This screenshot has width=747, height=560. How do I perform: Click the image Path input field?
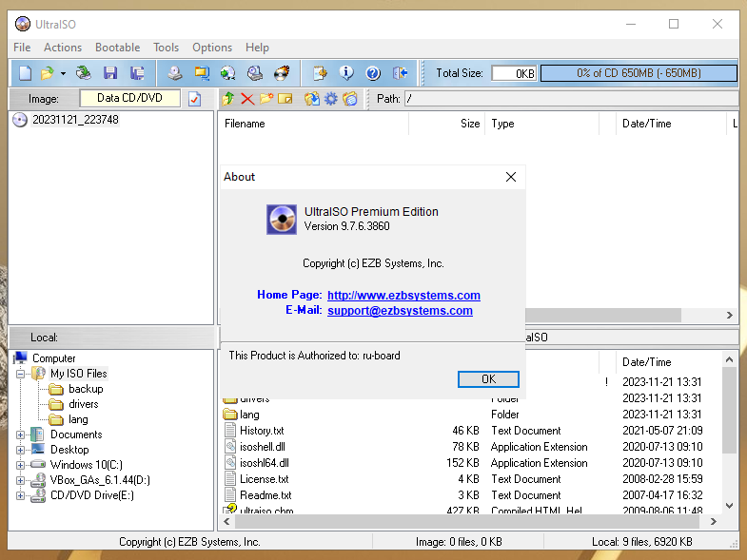571,99
